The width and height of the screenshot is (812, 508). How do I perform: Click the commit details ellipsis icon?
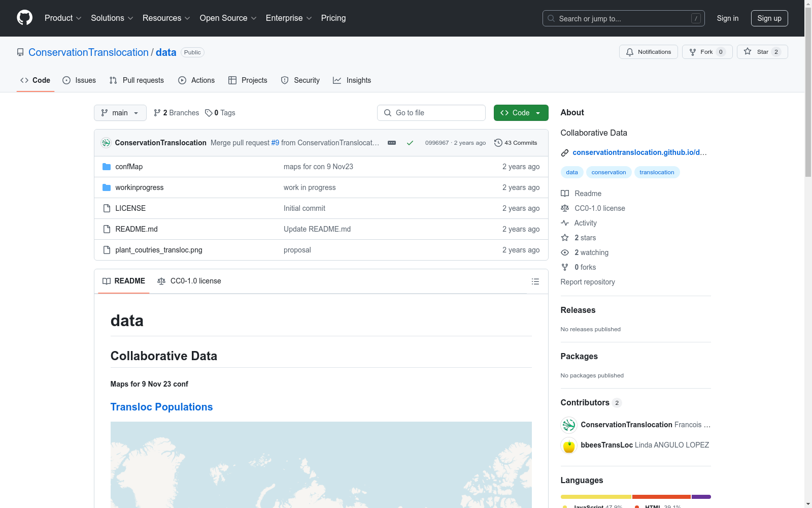(x=392, y=143)
